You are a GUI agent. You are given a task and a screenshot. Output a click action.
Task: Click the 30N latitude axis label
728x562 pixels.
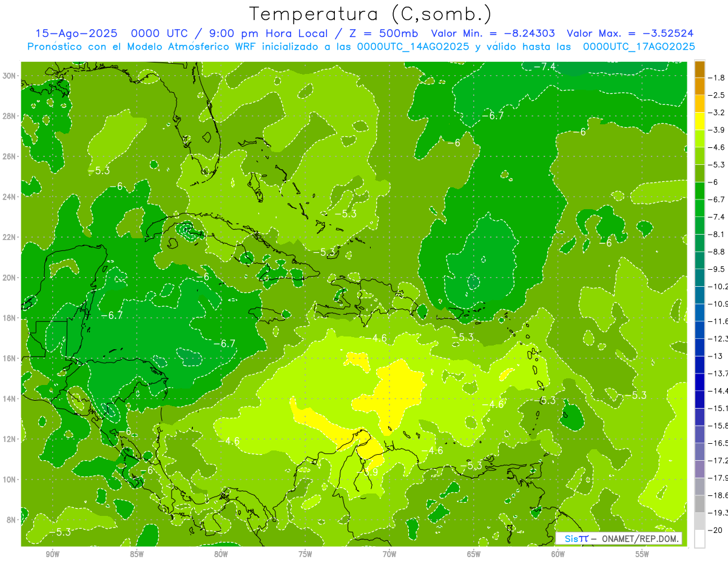(x=10, y=76)
